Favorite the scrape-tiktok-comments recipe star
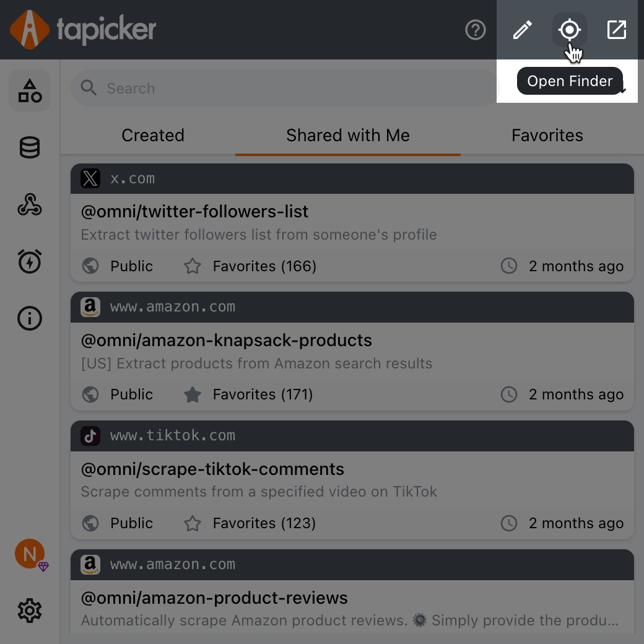 coord(193,523)
